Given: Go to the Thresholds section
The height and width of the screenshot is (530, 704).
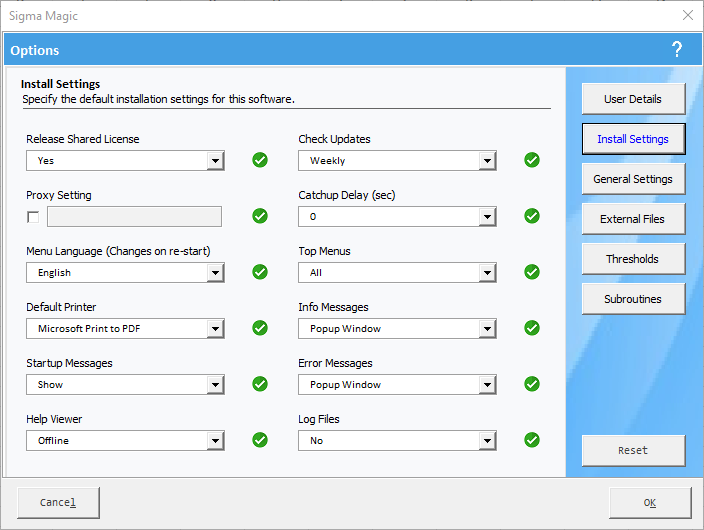Looking at the screenshot, I should [633, 259].
